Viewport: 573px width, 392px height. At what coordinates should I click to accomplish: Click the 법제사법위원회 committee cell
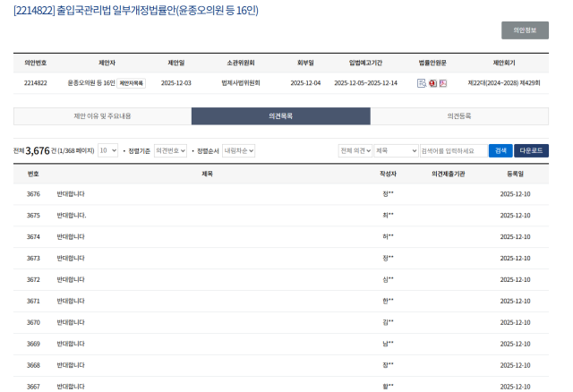pyautogui.click(x=241, y=83)
